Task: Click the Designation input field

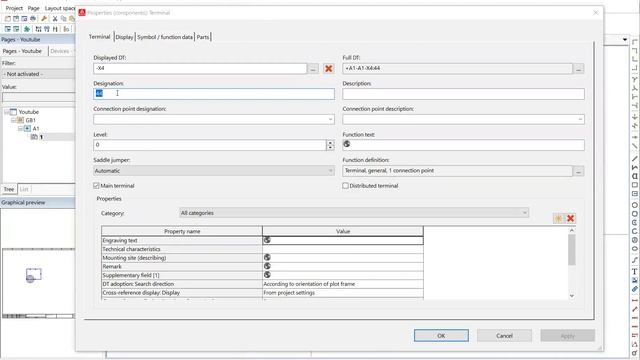Action: point(214,93)
